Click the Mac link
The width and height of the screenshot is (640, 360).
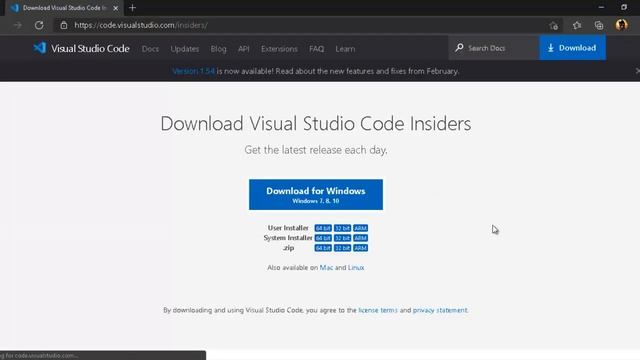[x=326, y=267]
